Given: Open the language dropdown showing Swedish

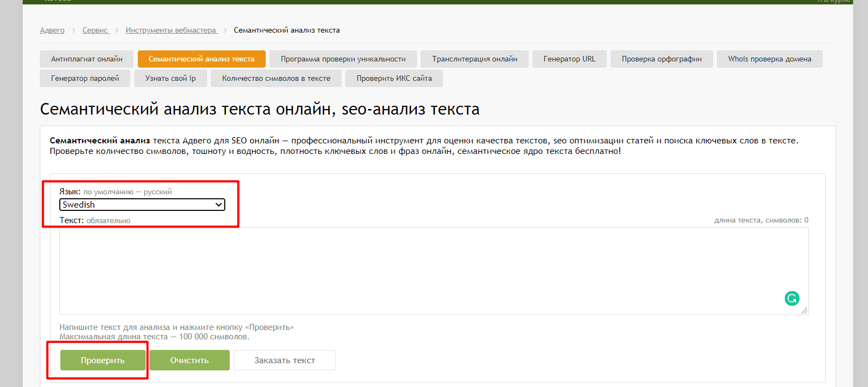Looking at the screenshot, I should [142, 205].
